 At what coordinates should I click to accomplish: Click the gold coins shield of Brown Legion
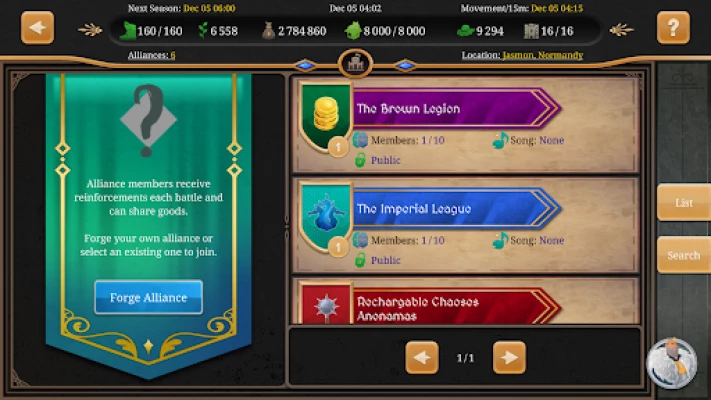(x=326, y=116)
